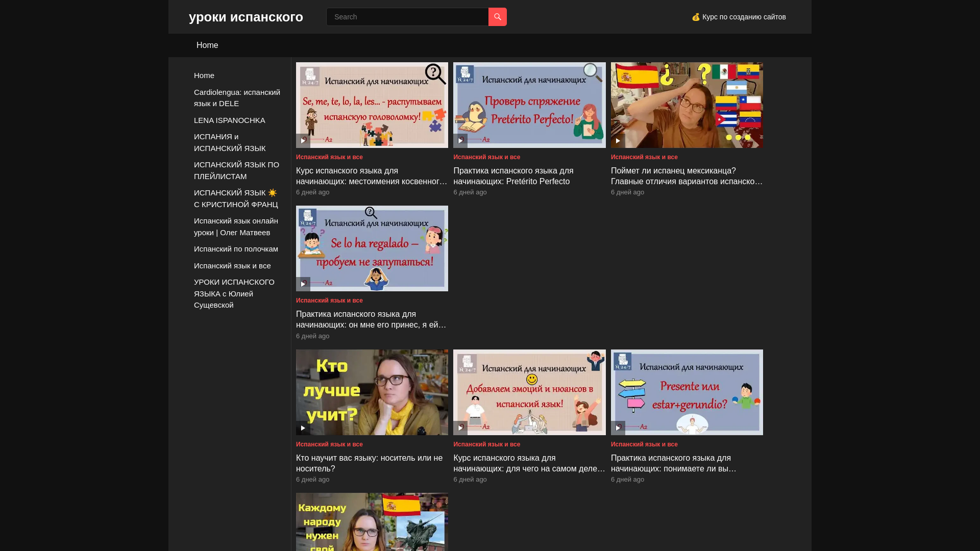Click channel label above Pretérito Perfecto title

point(486,157)
